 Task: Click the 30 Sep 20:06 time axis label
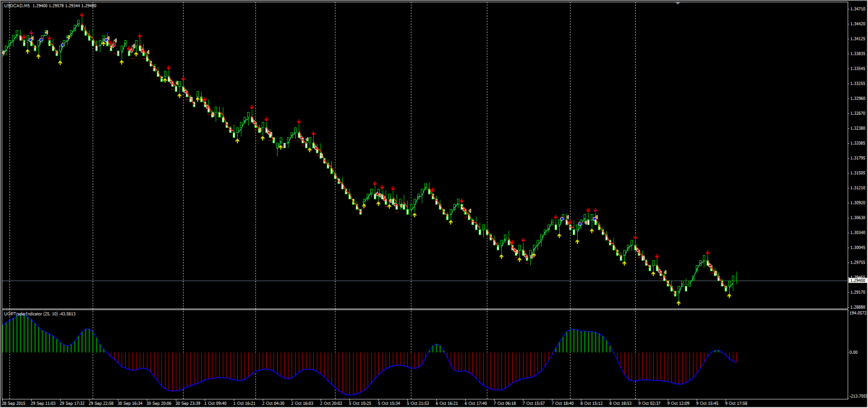[x=159, y=403]
